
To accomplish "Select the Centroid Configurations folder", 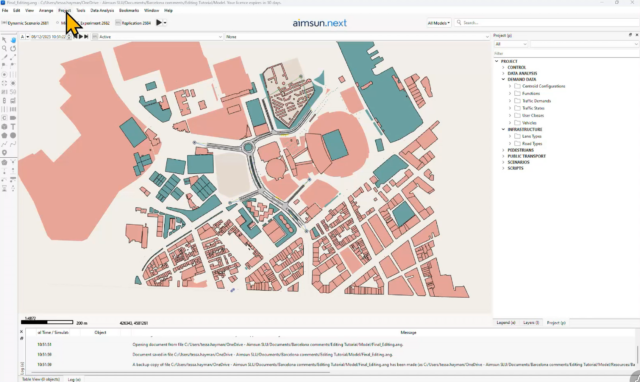I will [x=544, y=86].
